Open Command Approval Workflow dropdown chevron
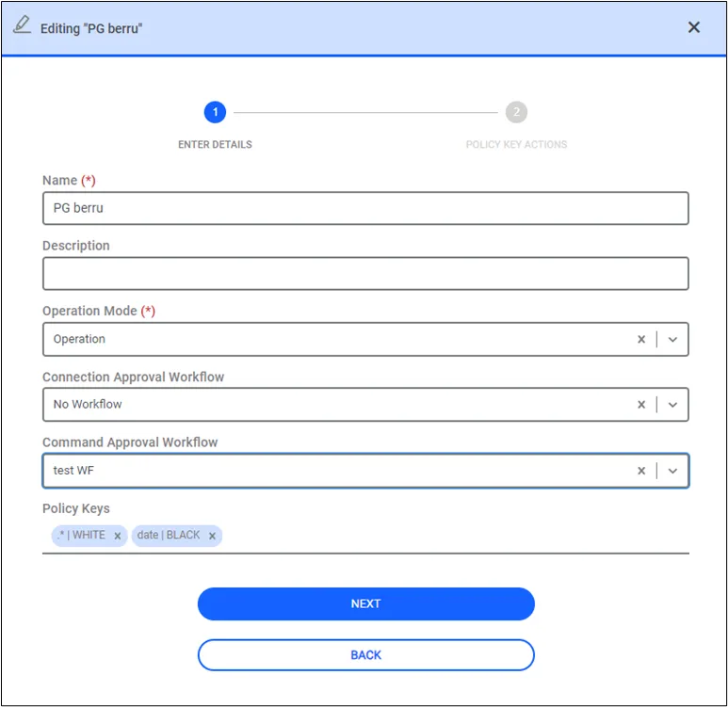728x707 pixels. click(672, 471)
